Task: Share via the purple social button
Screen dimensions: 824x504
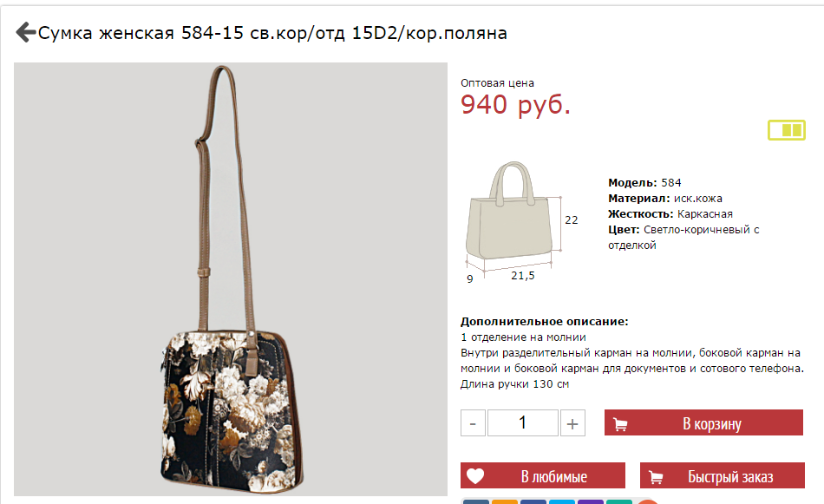Action: [x=590, y=502]
